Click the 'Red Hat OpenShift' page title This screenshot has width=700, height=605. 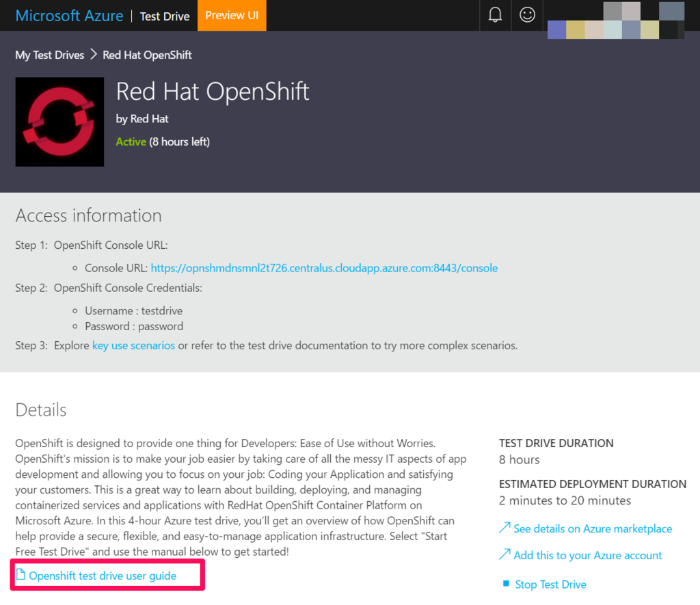[213, 92]
